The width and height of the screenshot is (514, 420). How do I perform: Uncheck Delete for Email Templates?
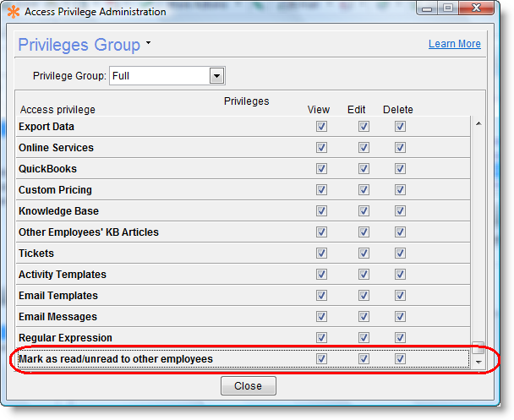point(400,296)
